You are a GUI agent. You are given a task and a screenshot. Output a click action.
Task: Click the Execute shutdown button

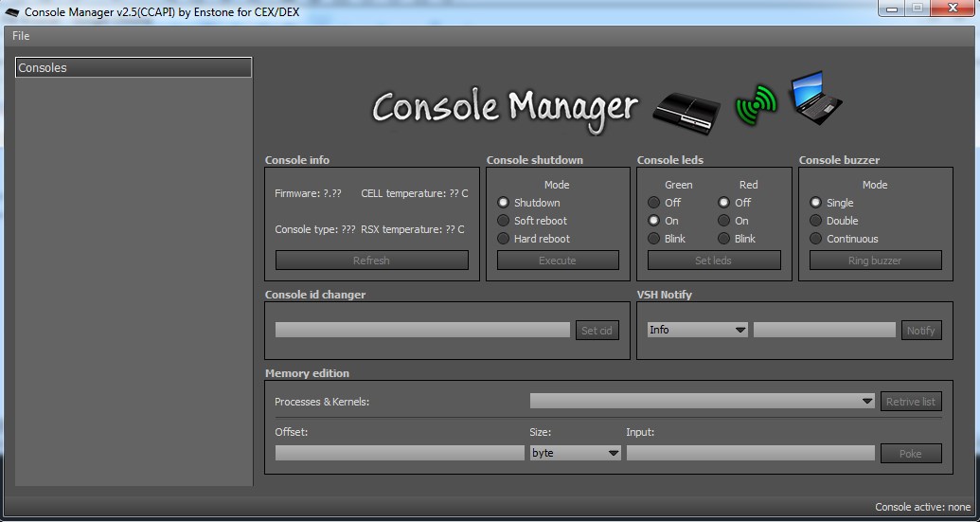pos(558,261)
